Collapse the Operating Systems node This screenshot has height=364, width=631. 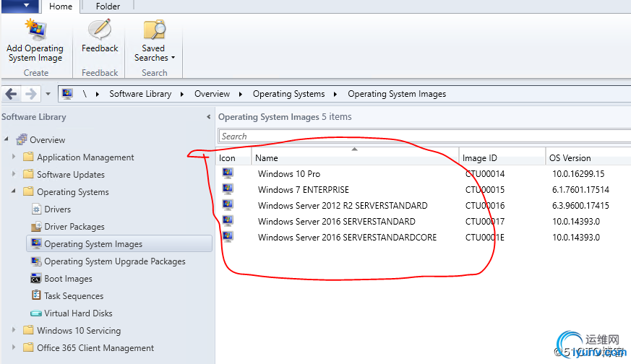[14, 191]
